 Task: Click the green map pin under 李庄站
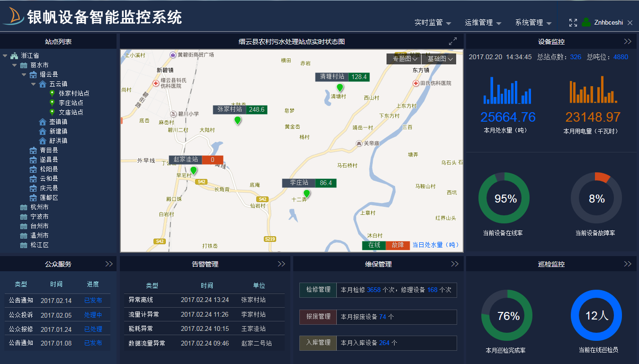(x=307, y=194)
